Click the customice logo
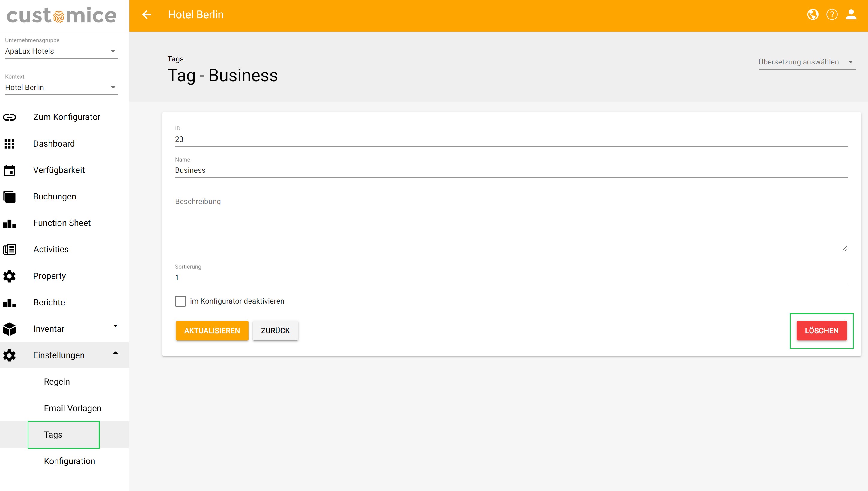 tap(62, 16)
